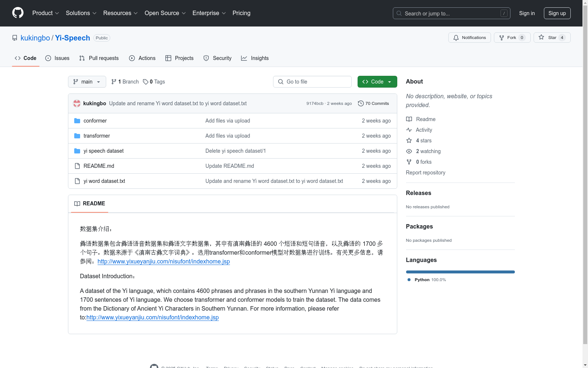
Task: Open the conformer folder name
Action: pyautogui.click(x=95, y=121)
